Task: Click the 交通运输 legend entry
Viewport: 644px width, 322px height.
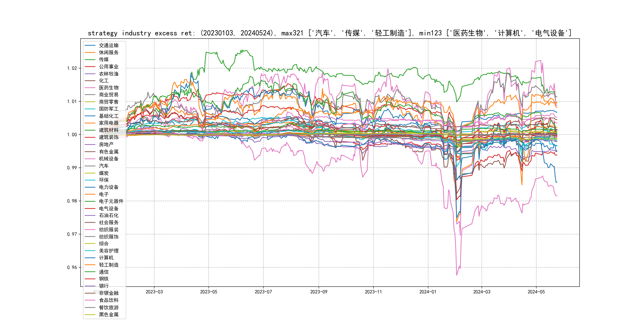Action: [109, 46]
